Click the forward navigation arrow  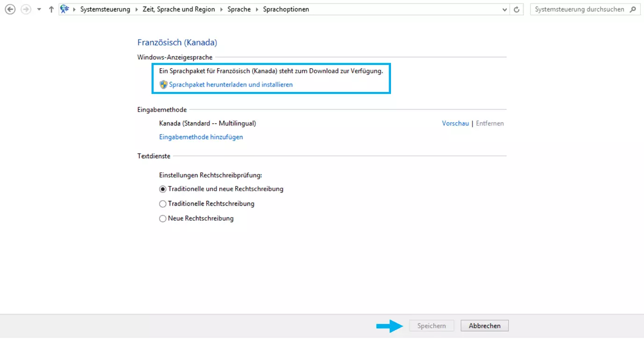coord(26,9)
